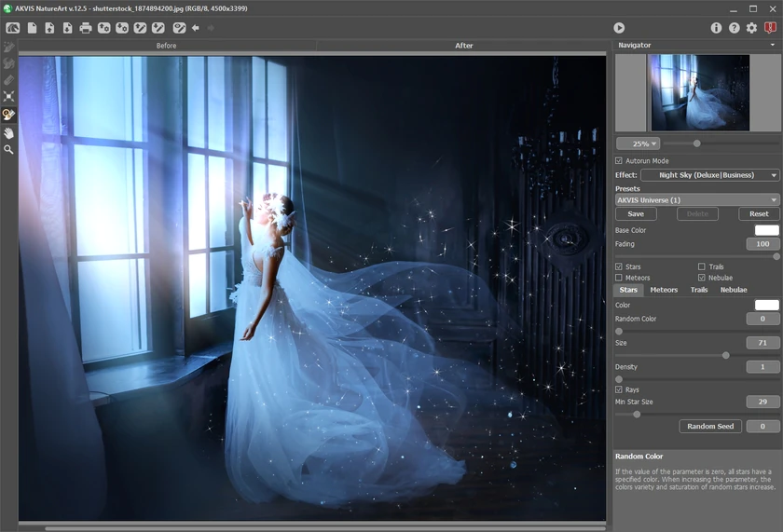Export presets with down-arrow gear icon

122,28
